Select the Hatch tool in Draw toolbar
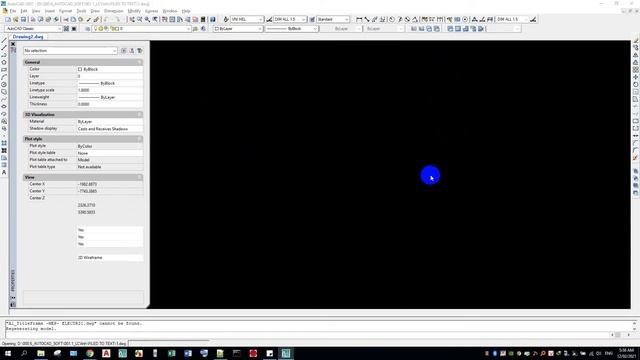640x360 pixels. pyautogui.click(x=4, y=143)
